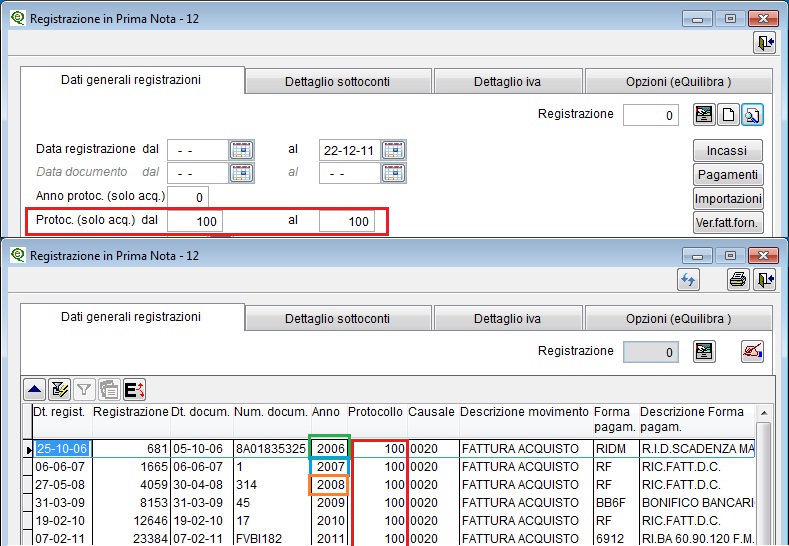Click search document icon in upper window
The width and height of the screenshot is (789, 546).
point(752,115)
